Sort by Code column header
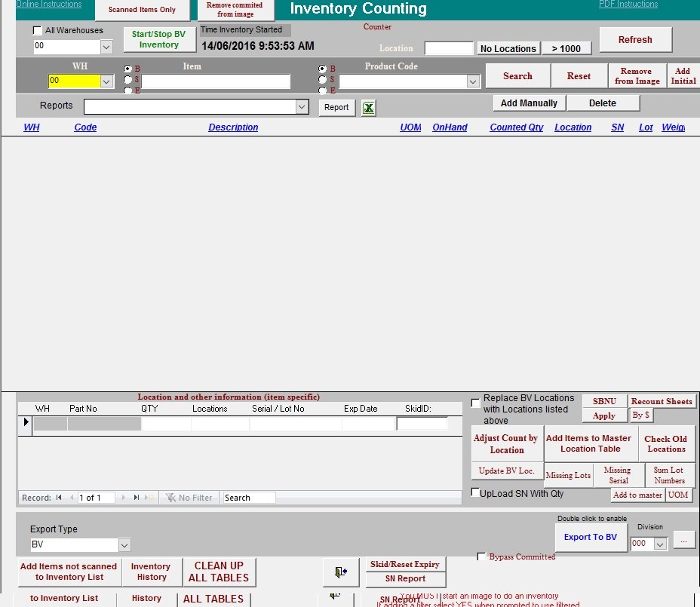Viewport: 700px width, 607px height. (85, 127)
